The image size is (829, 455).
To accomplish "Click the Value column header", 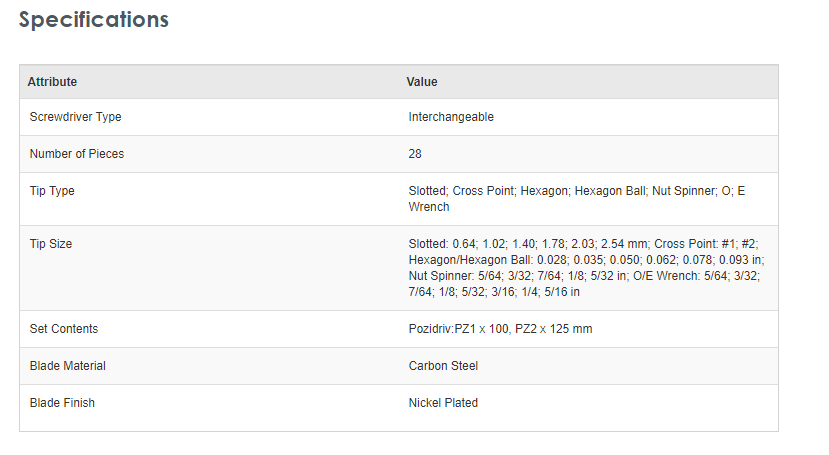I will [x=422, y=82].
